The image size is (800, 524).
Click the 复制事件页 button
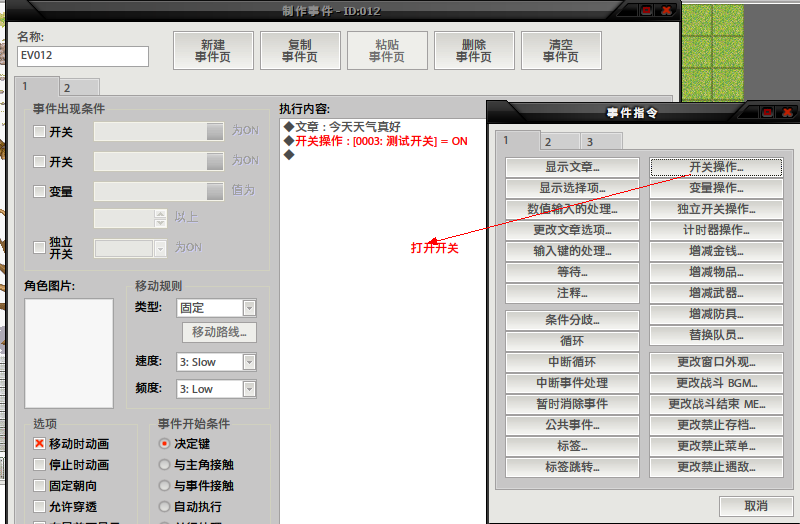300,51
